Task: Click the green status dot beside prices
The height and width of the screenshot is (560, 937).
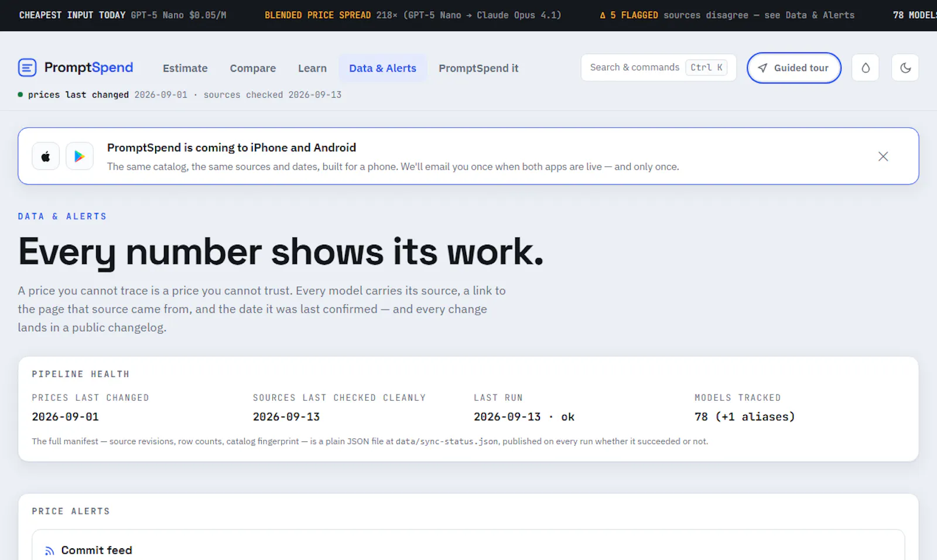Action: (x=20, y=95)
